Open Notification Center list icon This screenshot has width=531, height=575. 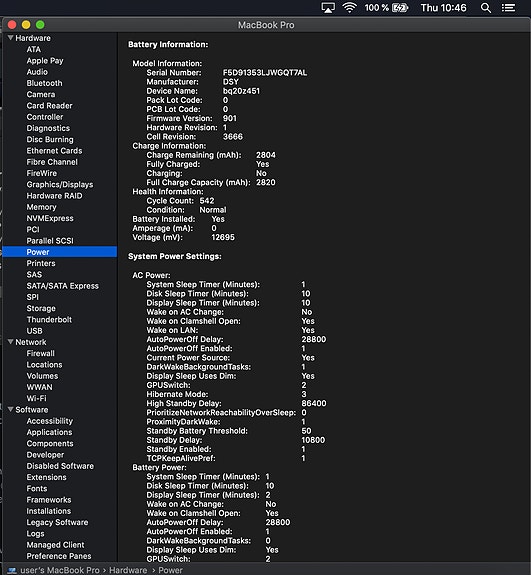pos(508,8)
